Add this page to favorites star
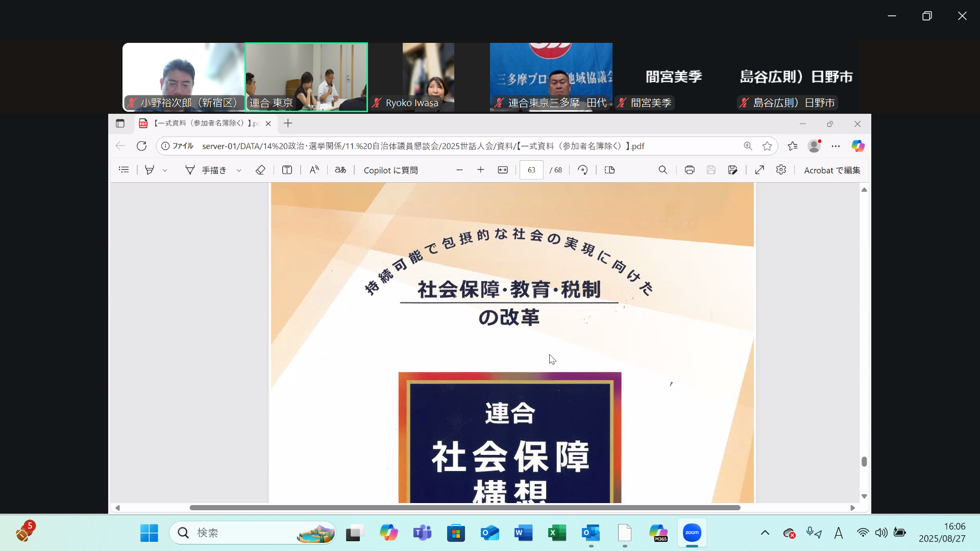980x551 pixels. coord(767,146)
